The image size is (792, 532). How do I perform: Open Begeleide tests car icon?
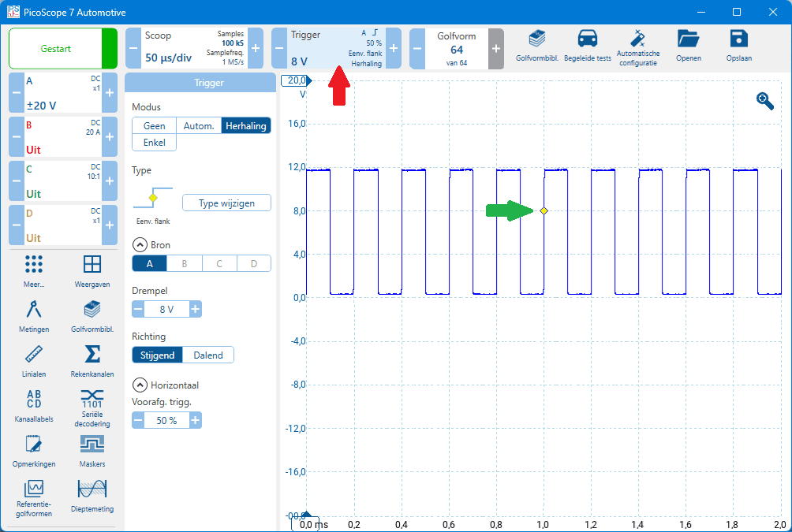587,47
